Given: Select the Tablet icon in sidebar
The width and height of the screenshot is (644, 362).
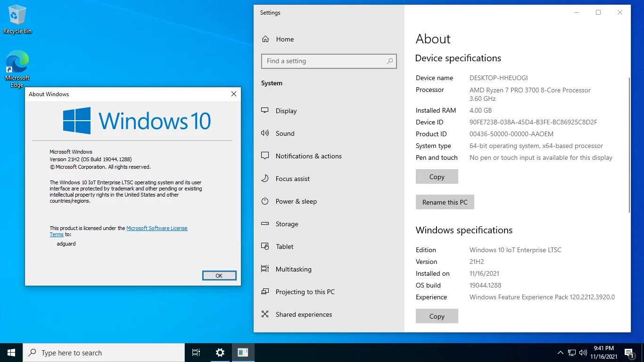Looking at the screenshot, I should coord(265,247).
